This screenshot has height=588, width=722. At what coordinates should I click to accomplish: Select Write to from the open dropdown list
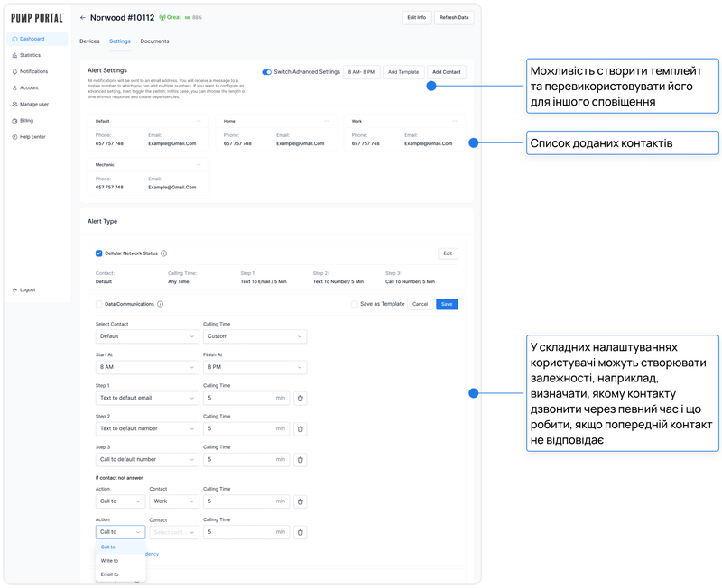pos(120,561)
